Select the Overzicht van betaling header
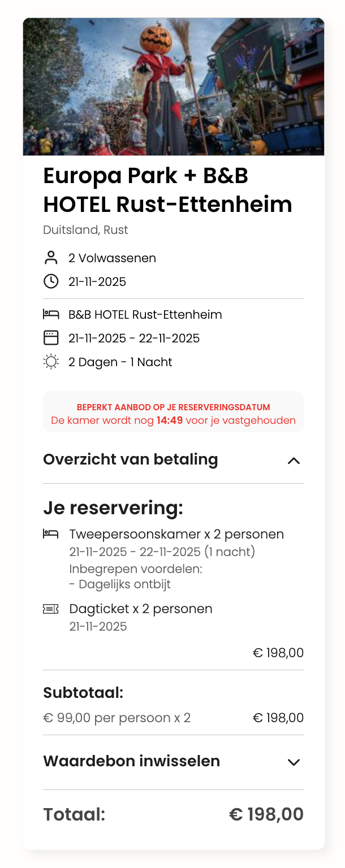This screenshot has height=868, width=345. (131, 459)
